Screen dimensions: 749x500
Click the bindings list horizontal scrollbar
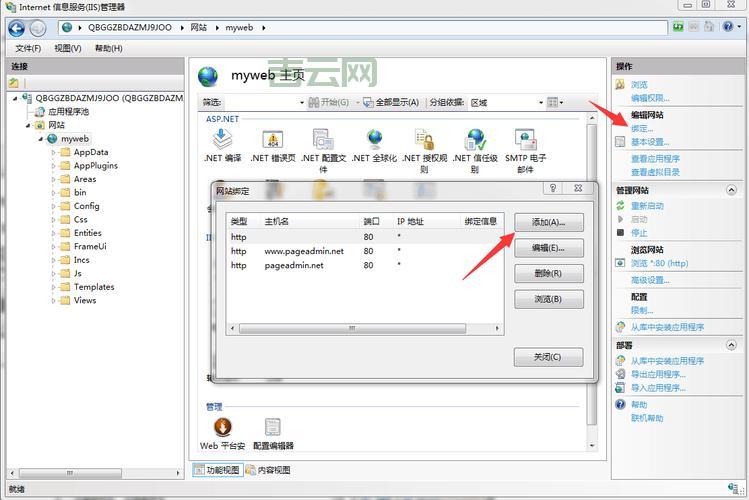364,329
